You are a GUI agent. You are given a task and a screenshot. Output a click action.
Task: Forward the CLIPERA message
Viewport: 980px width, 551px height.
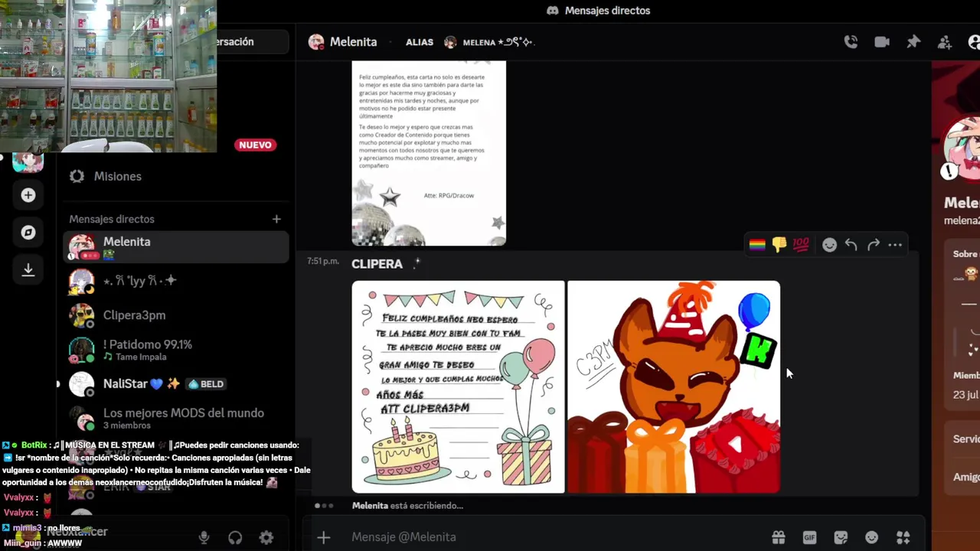[874, 245]
